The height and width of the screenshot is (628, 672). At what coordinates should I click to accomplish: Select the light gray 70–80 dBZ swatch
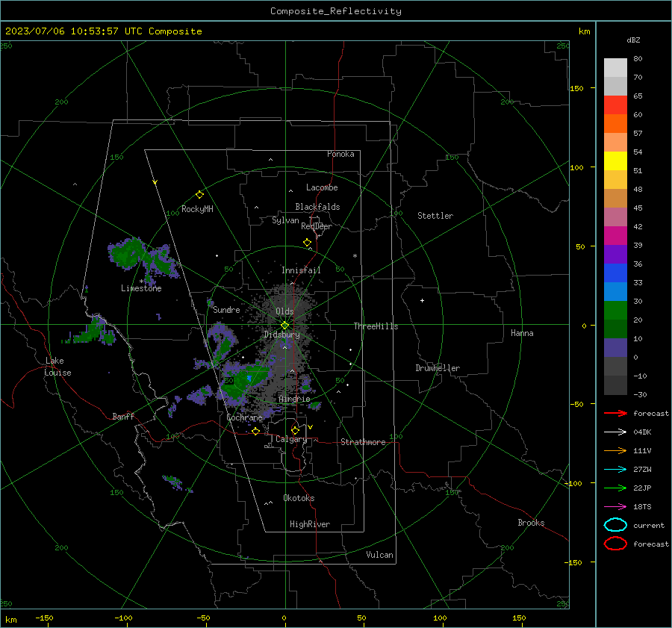(x=615, y=68)
